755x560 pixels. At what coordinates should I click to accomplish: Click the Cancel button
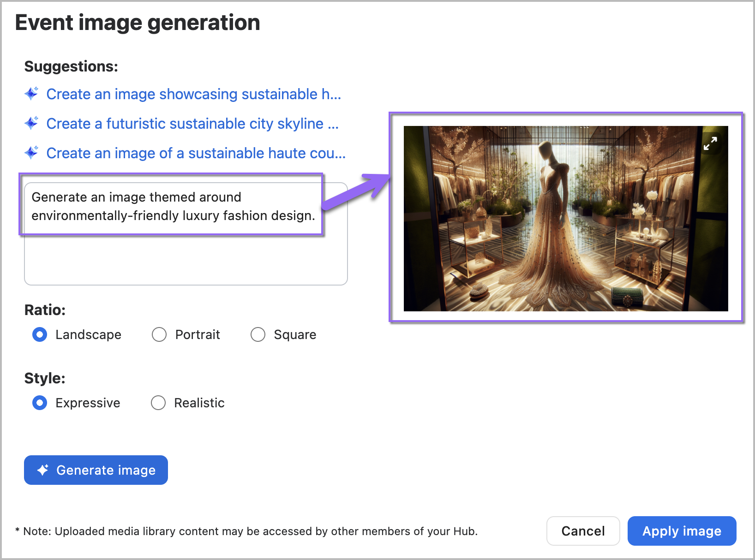583,531
